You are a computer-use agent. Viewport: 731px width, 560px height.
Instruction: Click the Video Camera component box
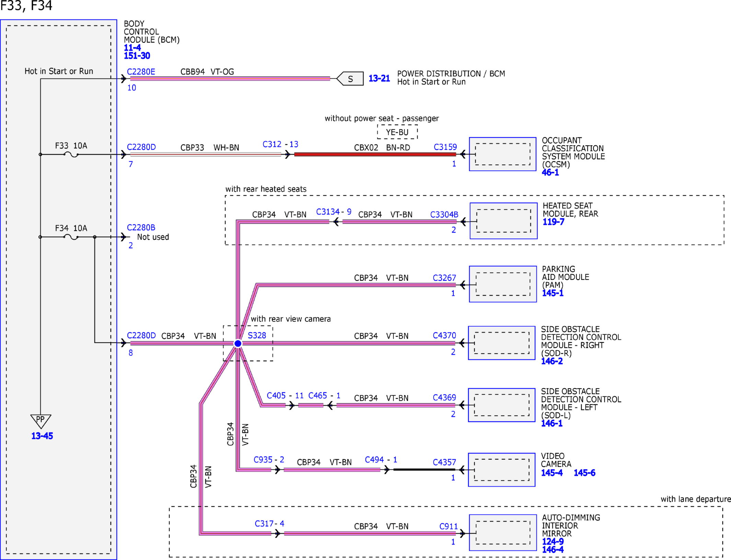pyautogui.click(x=501, y=469)
